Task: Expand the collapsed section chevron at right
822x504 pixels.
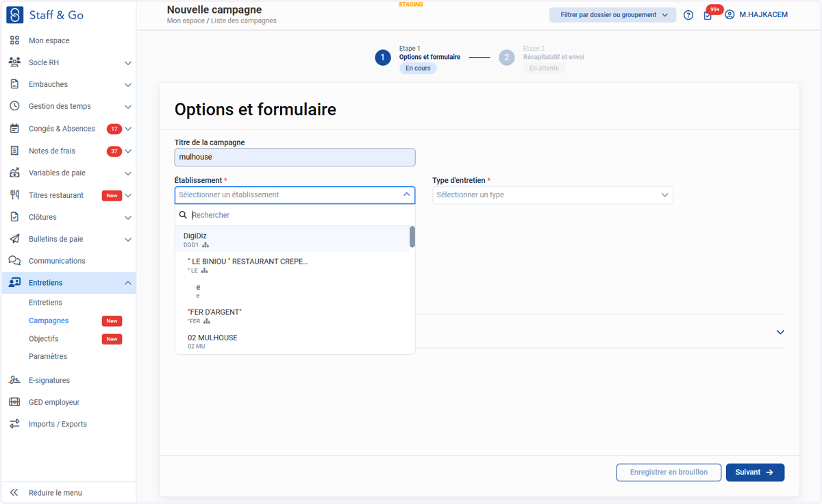Action: click(x=780, y=332)
